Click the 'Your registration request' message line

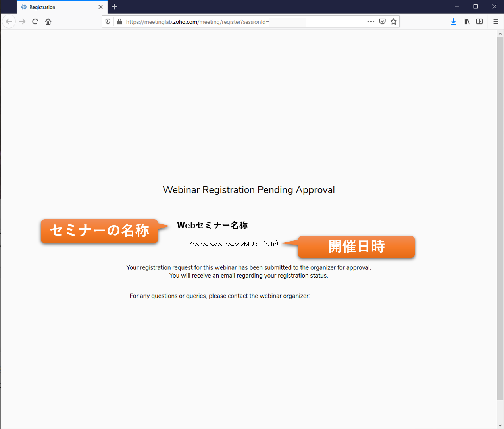coord(249,268)
